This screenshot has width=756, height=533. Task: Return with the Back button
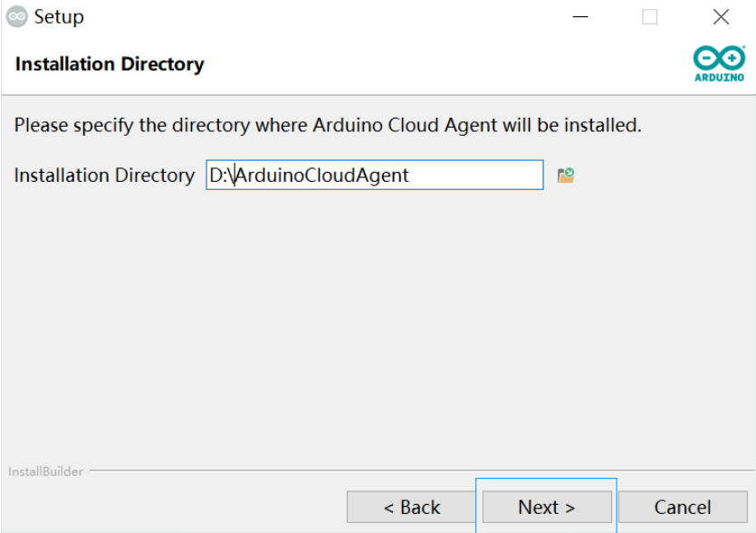tap(411, 507)
